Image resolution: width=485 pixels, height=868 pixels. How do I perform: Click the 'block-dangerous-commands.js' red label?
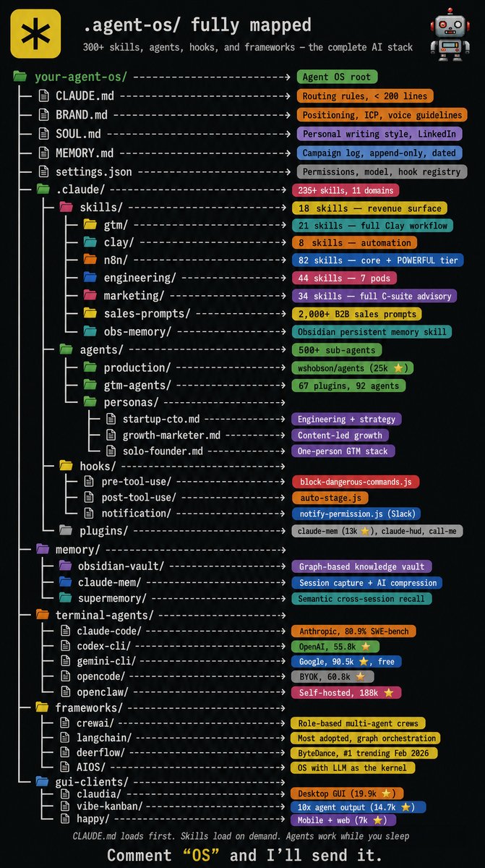pos(356,482)
